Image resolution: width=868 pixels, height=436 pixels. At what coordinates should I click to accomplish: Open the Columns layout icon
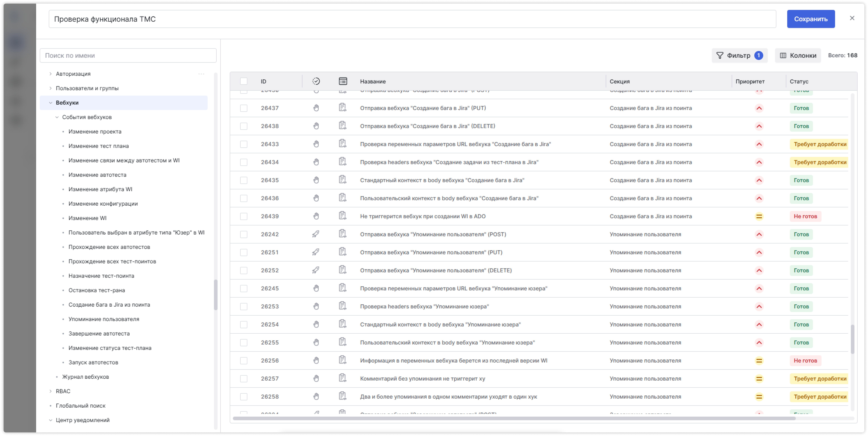click(x=783, y=56)
